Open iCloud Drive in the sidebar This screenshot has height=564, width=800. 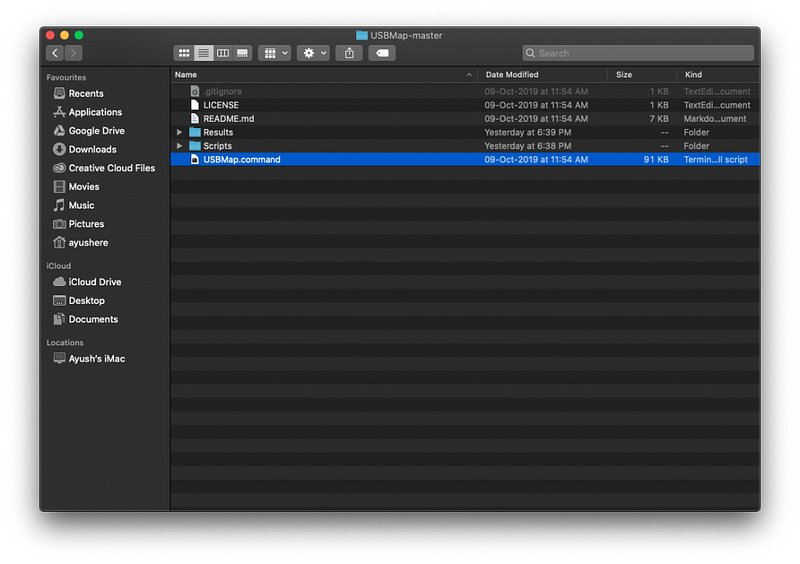87,282
